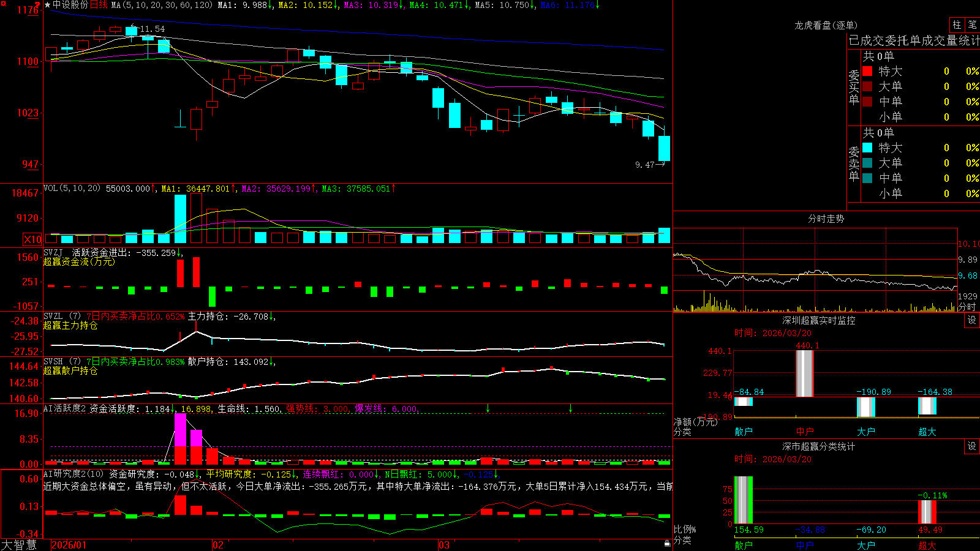Click the red 特大 buy-order legend square

pyautogui.click(x=867, y=71)
